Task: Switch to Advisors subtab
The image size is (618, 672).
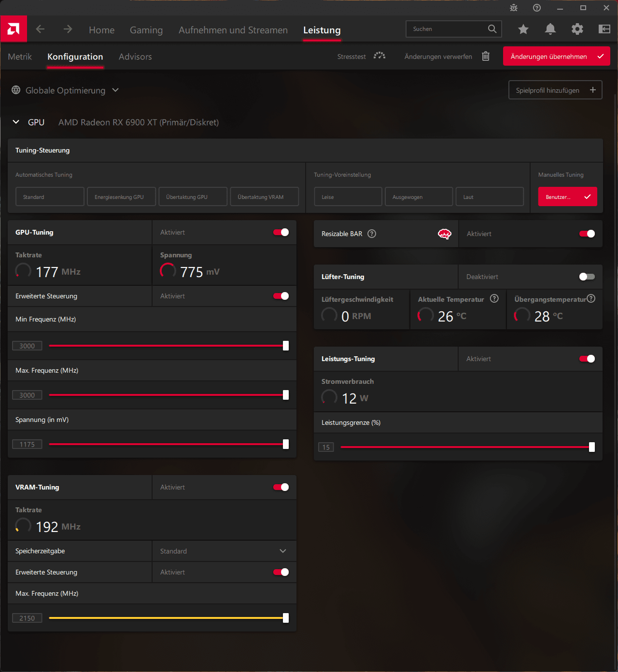Action: point(135,56)
